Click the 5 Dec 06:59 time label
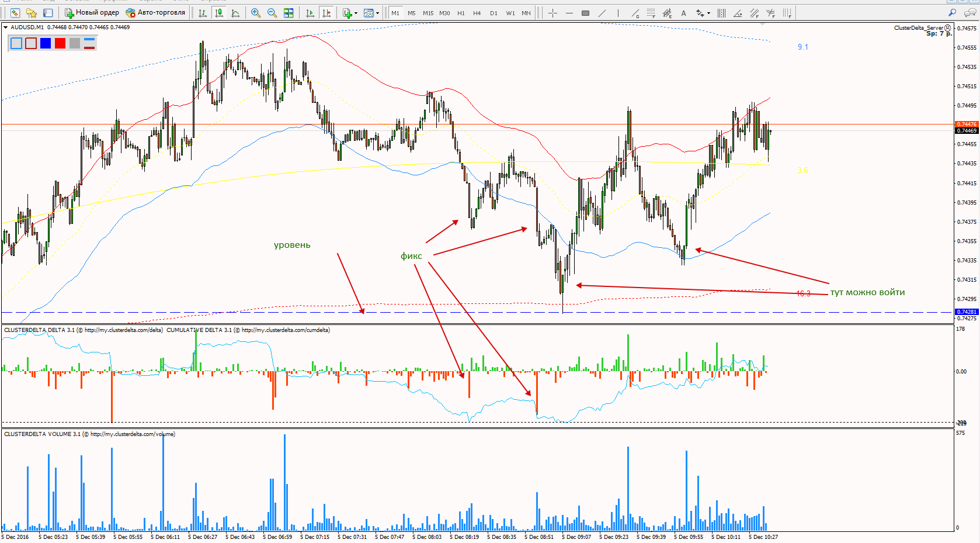The width and height of the screenshot is (980, 543). click(277, 537)
